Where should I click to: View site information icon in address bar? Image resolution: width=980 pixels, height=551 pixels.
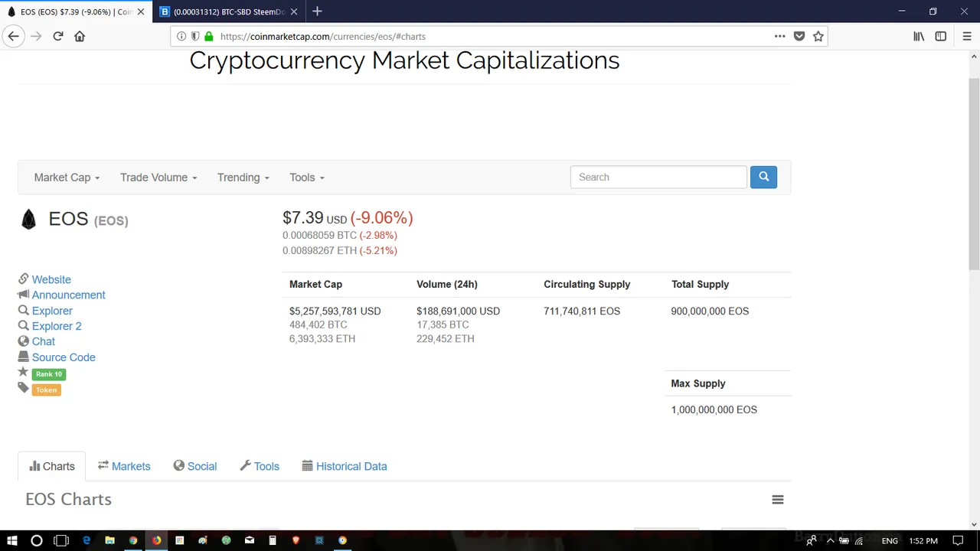point(181,36)
